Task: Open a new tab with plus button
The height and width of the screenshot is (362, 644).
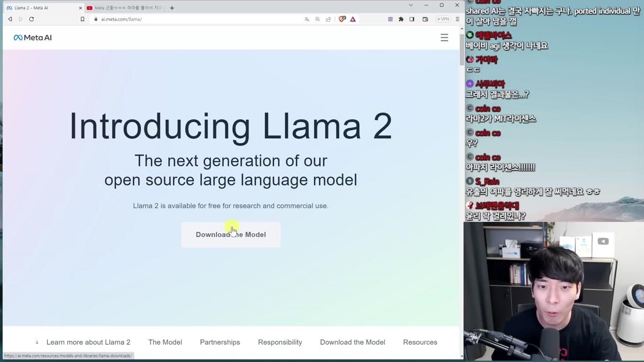Action: pos(172,8)
